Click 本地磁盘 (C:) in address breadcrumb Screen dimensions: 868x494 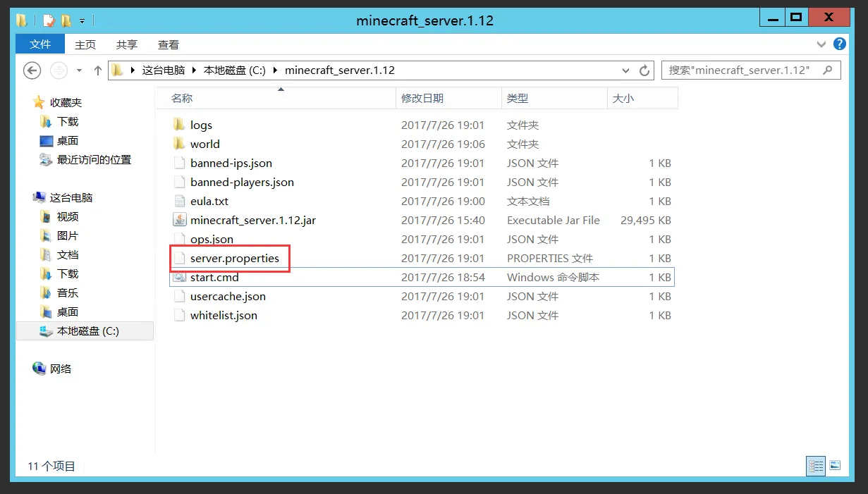(x=234, y=70)
